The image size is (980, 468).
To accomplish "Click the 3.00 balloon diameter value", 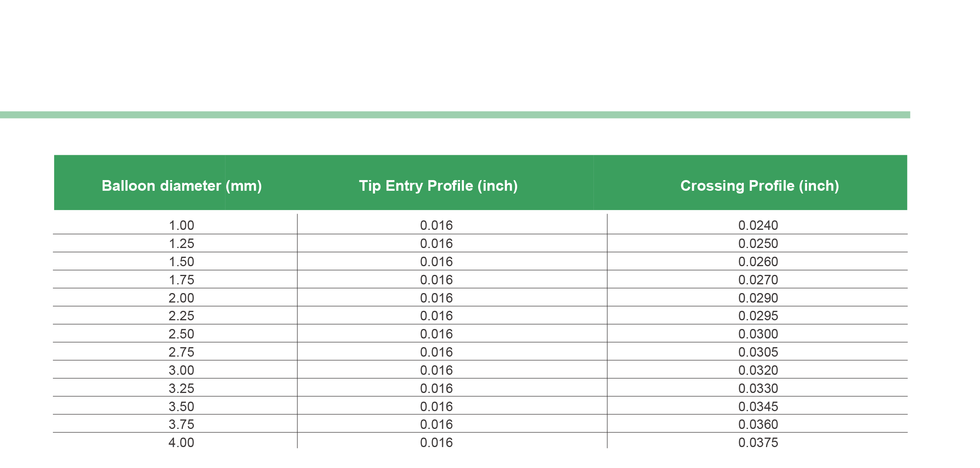I will pyautogui.click(x=182, y=370).
